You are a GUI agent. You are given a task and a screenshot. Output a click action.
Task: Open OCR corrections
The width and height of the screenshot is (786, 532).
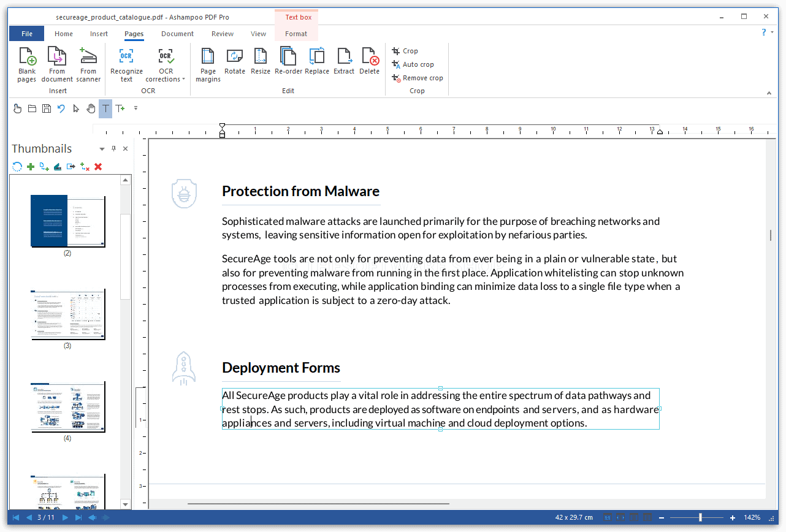coord(166,65)
